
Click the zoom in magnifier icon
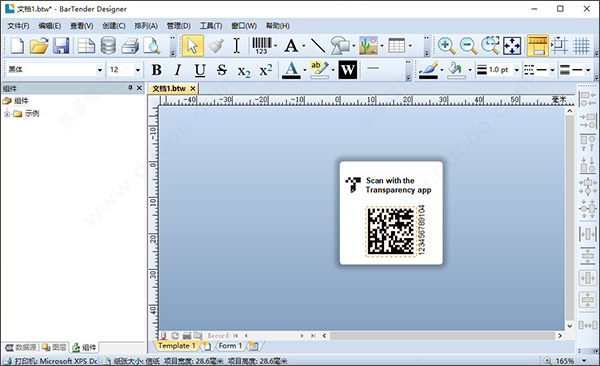point(447,46)
